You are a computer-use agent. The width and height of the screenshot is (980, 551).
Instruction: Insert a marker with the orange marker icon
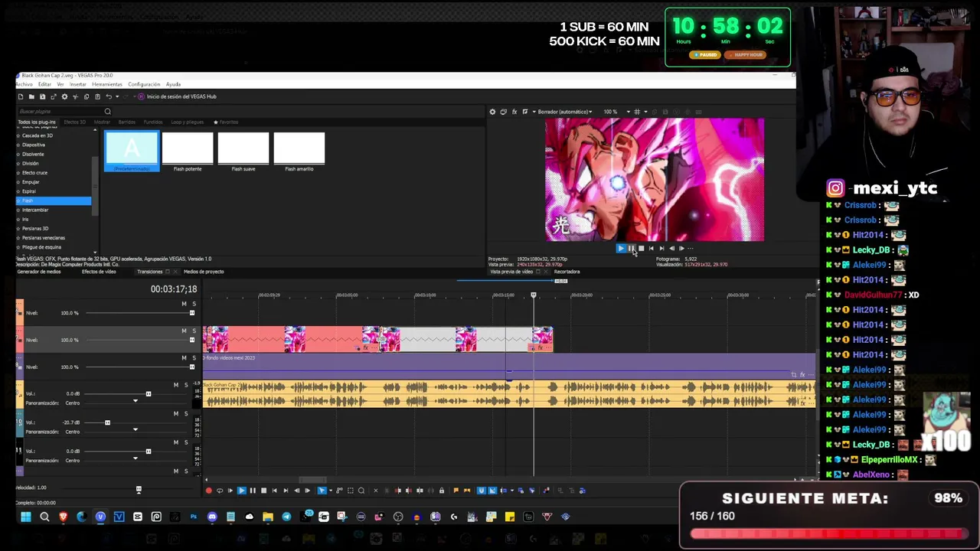click(456, 491)
